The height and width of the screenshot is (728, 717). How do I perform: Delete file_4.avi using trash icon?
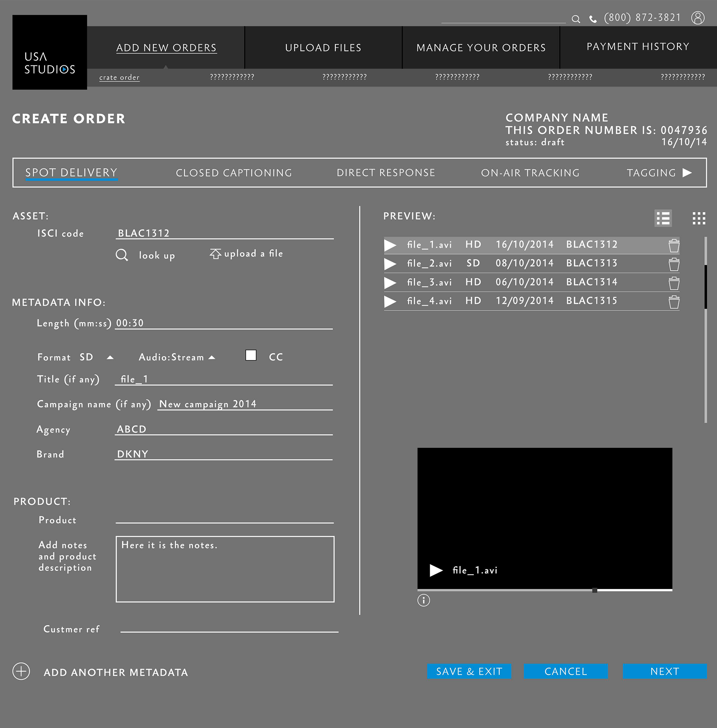(x=674, y=302)
